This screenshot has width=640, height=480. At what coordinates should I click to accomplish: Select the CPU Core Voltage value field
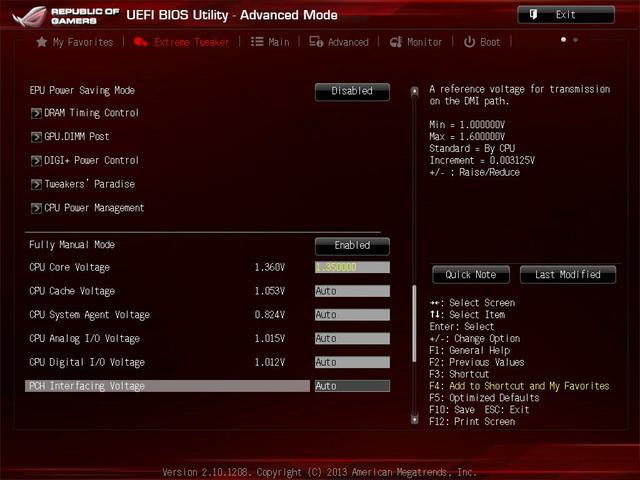coord(352,268)
